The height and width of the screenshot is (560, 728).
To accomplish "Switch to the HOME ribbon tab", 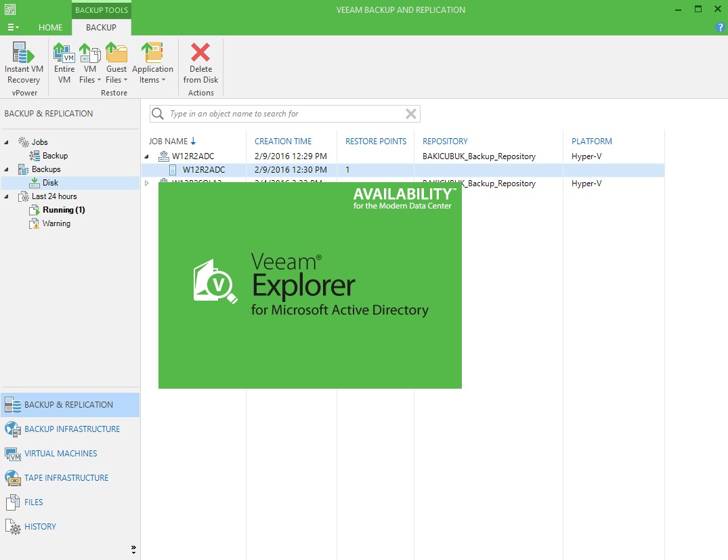I will coord(50,27).
